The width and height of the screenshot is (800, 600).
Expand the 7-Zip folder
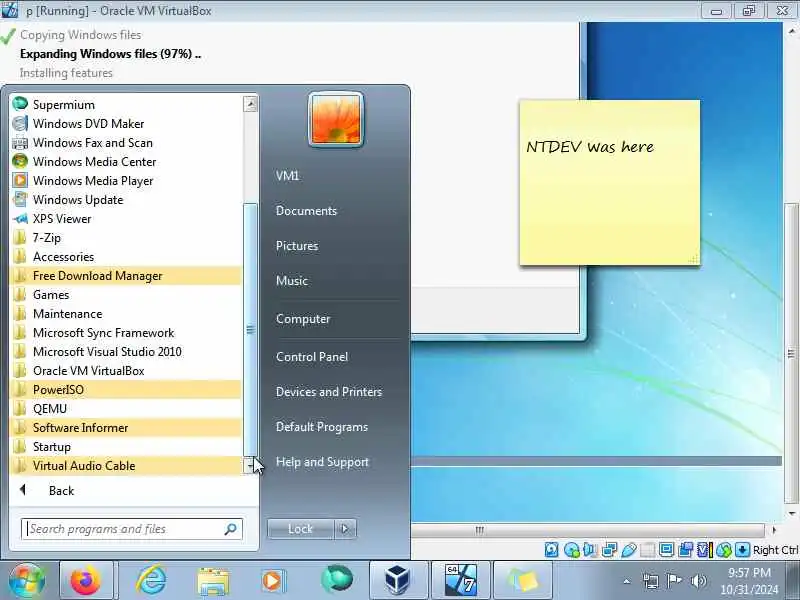coord(126,238)
